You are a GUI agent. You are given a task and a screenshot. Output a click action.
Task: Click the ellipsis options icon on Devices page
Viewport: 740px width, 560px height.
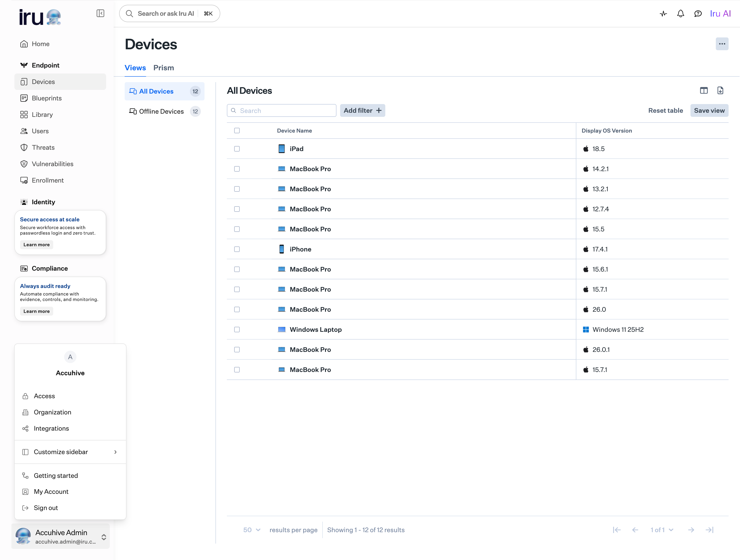(722, 44)
